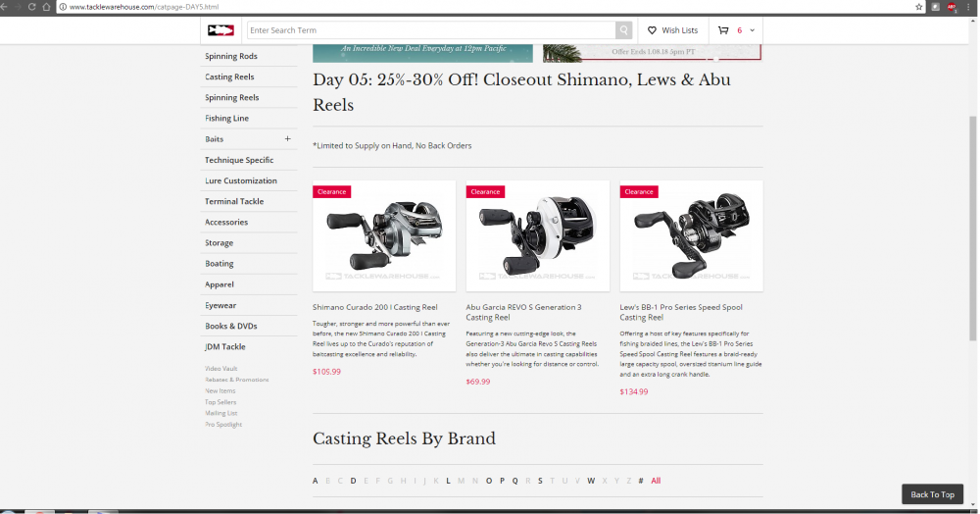
Task: Click Back To Top button
Action: (x=933, y=494)
